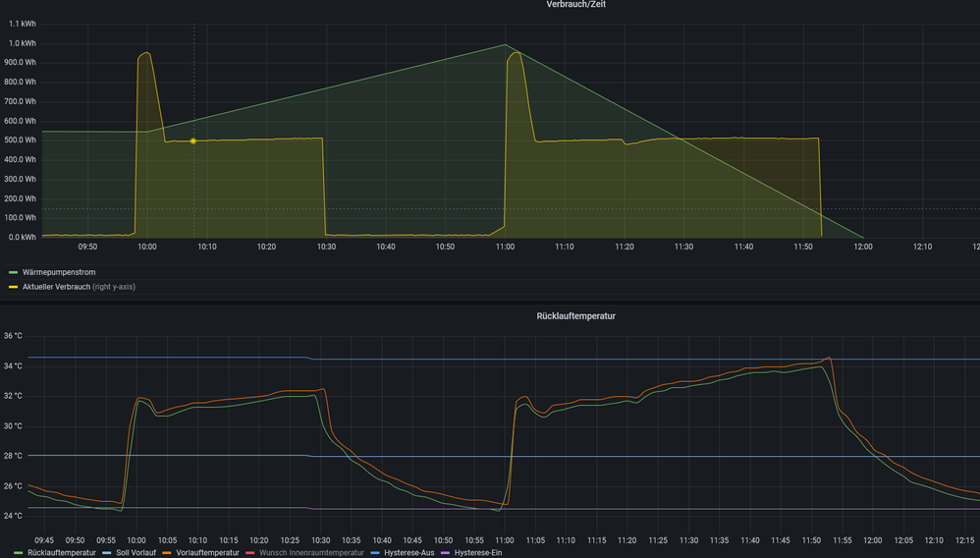The height and width of the screenshot is (558, 980).
Task: Click the orange Vorlauftemperatur color swatch
Action: click(x=167, y=553)
